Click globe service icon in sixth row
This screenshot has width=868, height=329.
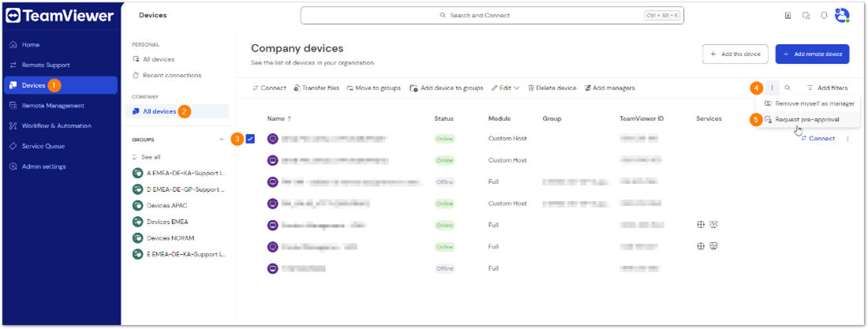pos(701,246)
